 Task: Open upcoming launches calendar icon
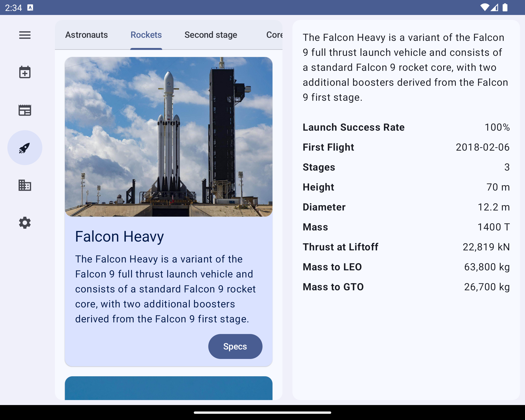click(25, 72)
